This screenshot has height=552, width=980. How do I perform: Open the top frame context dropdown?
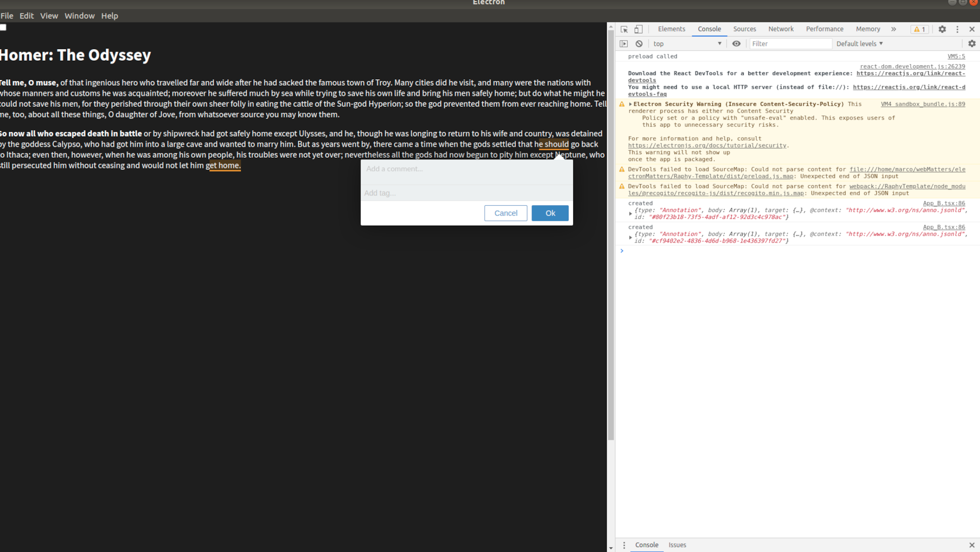click(686, 44)
